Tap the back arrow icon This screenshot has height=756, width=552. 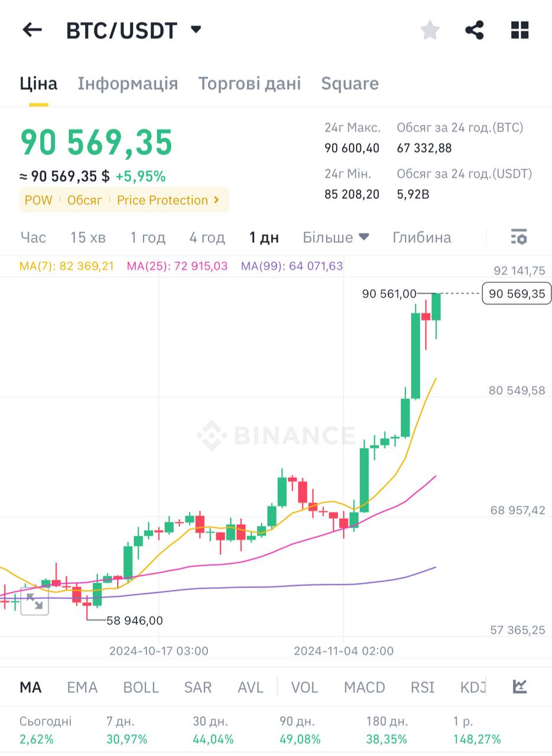click(33, 30)
